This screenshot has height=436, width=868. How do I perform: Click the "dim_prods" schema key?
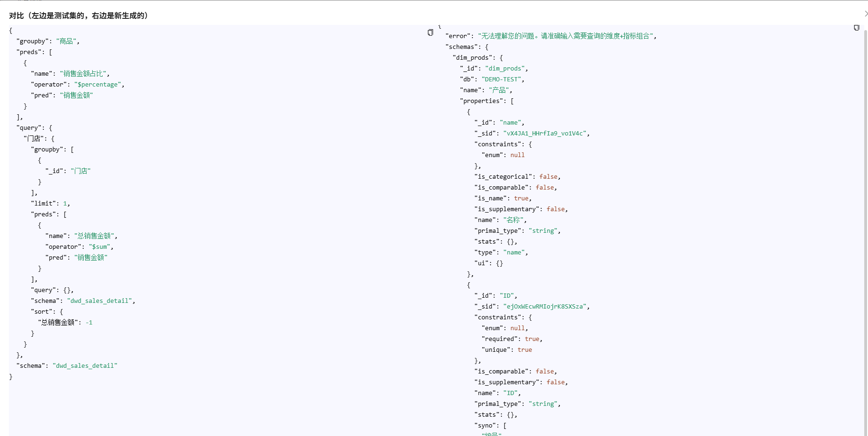(472, 57)
